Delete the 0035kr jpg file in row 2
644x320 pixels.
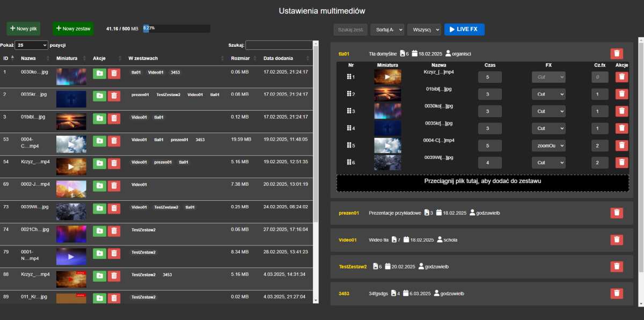click(x=114, y=96)
